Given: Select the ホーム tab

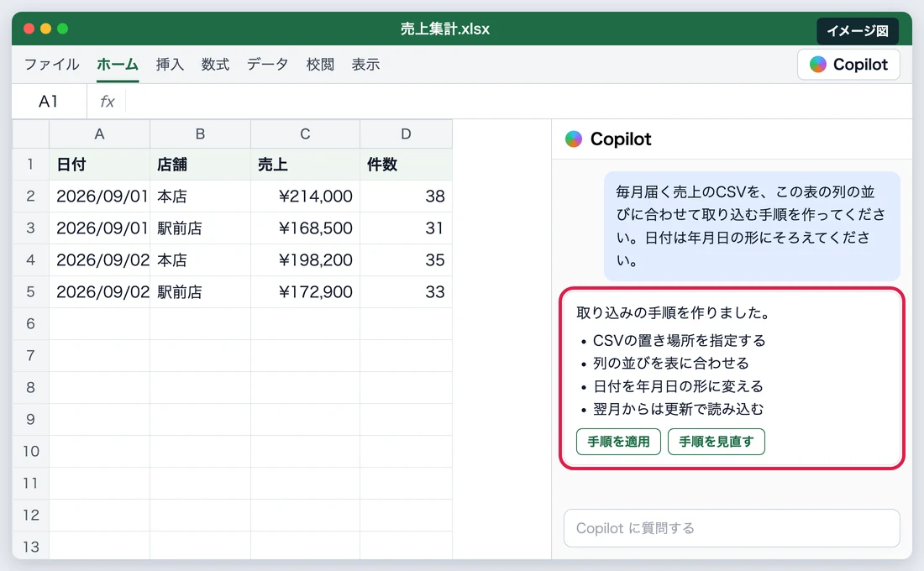Looking at the screenshot, I should click(118, 64).
